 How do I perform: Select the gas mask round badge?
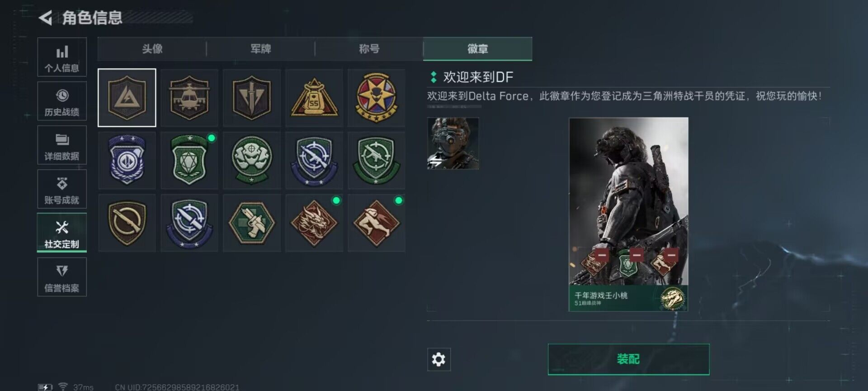pyautogui.click(x=252, y=160)
